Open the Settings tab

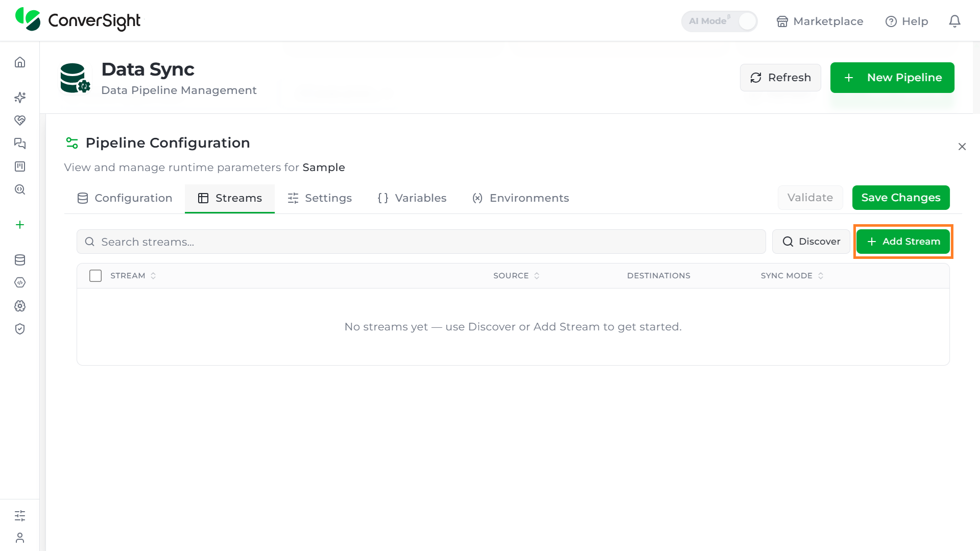[x=320, y=198]
